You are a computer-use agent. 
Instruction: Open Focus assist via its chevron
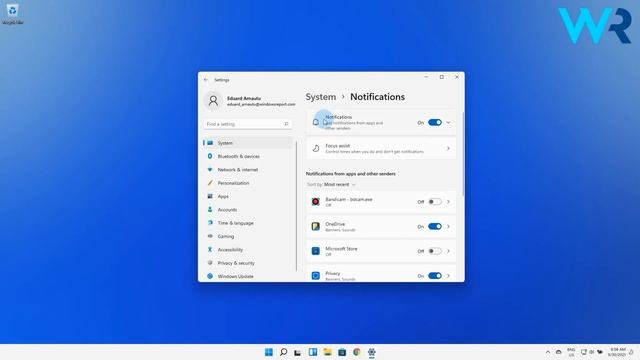[x=448, y=149]
